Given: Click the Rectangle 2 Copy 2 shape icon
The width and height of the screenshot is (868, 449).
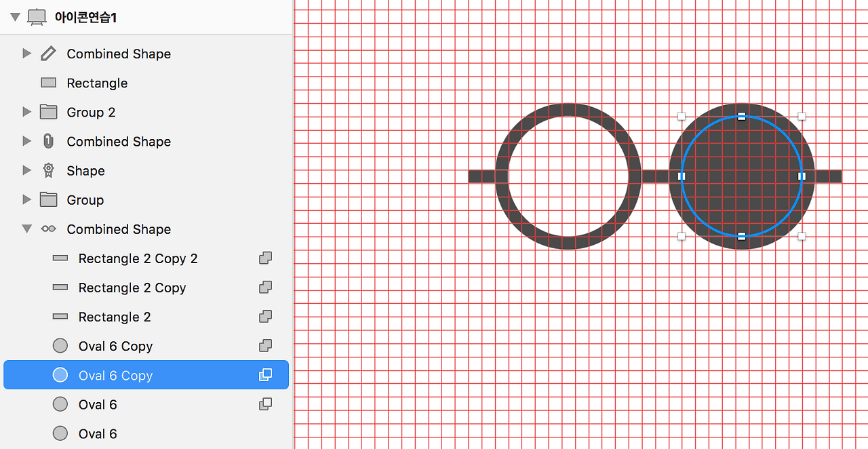Looking at the screenshot, I should point(60,258).
